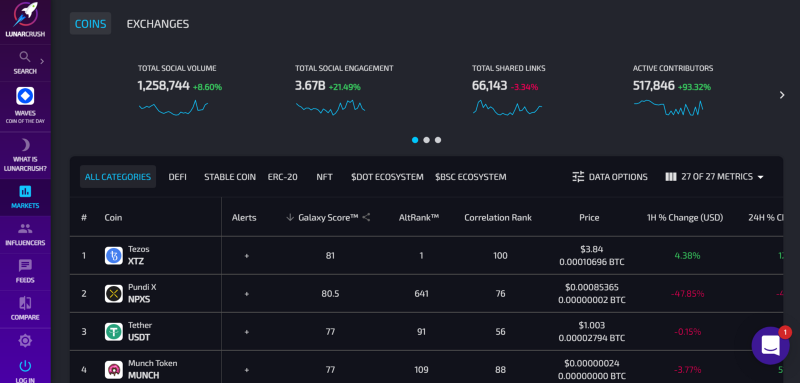Filter by Stable Coin category
The height and width of the screenshot is (383, 800).
pos(230,177)
